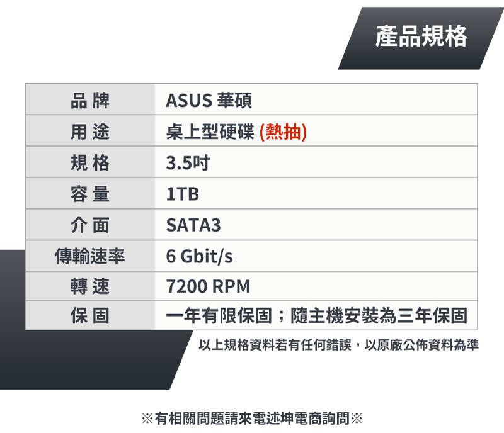Click the red (熱抽) hot-swap text

click(x=283, y=132)
